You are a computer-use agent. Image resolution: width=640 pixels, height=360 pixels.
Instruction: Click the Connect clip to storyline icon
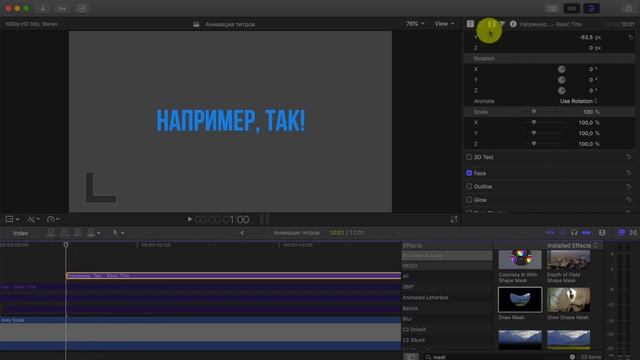click(x=51, y=233)
